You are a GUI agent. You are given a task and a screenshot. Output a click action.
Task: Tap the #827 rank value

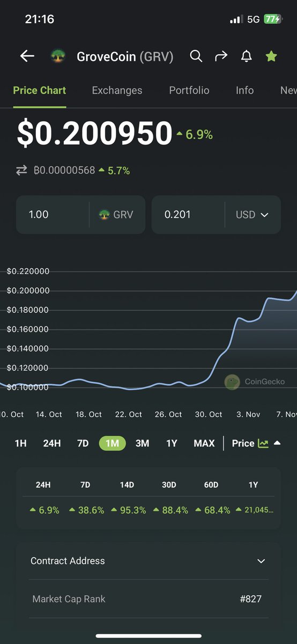(251, 599)
